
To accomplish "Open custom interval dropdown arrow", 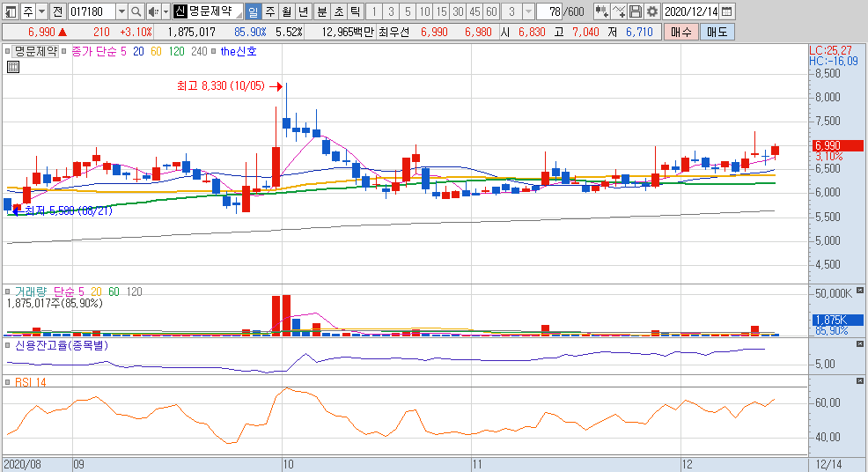I will [x=528, y=11].
